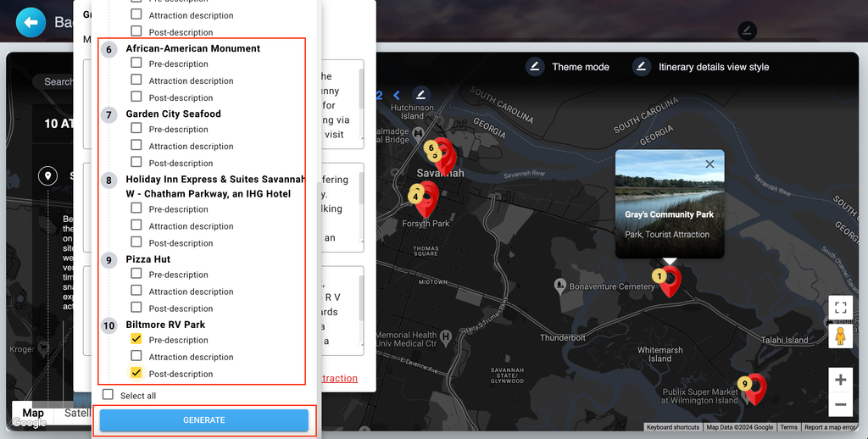
Task: Zoom in the map with plus button
Action: 840,380
